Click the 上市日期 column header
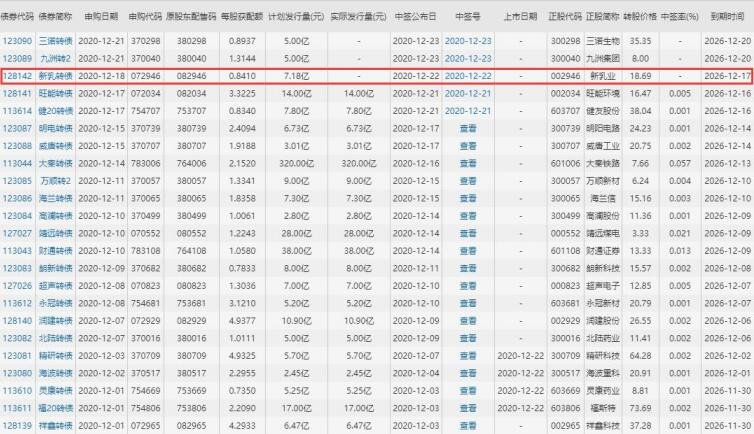 [x=520, y=16]
